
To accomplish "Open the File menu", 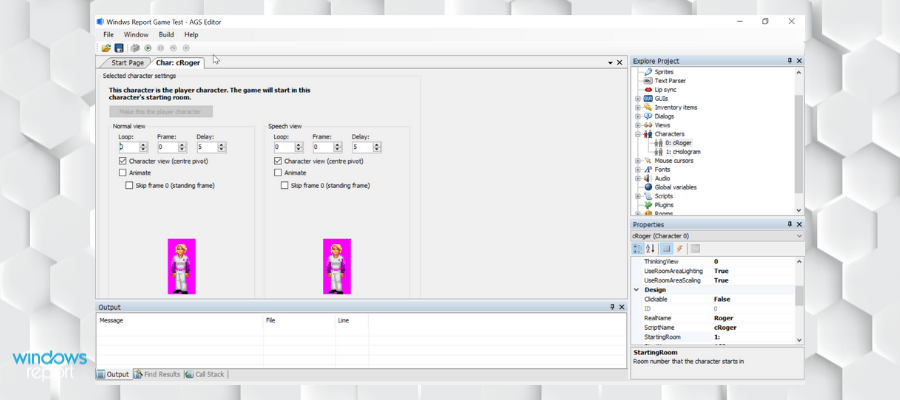I will click(108, 34).
